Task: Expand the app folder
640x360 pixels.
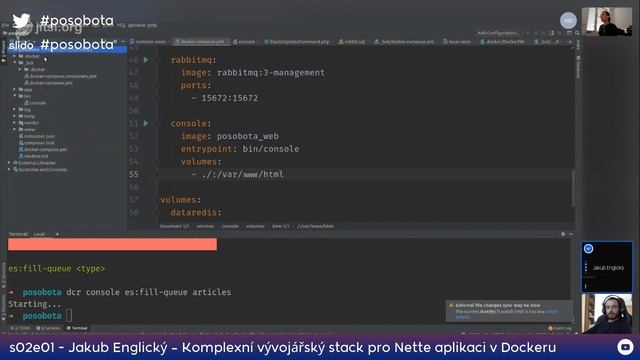Action: pyautogui.click(x=15, y=89)
